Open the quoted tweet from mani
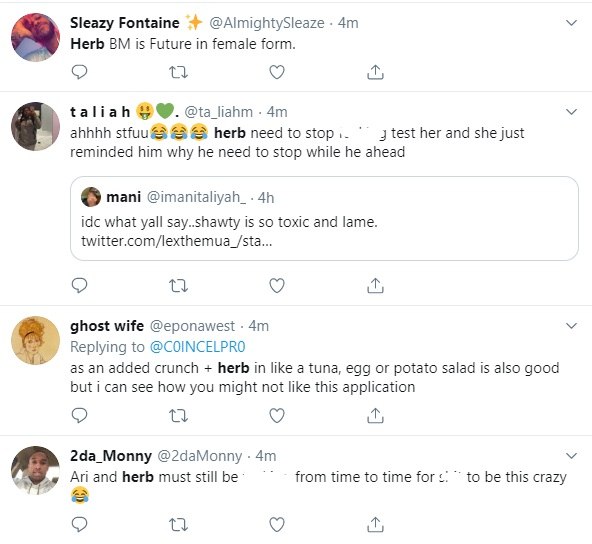The width and height of the screenshot is (592, 544). (x=324, y=219)
